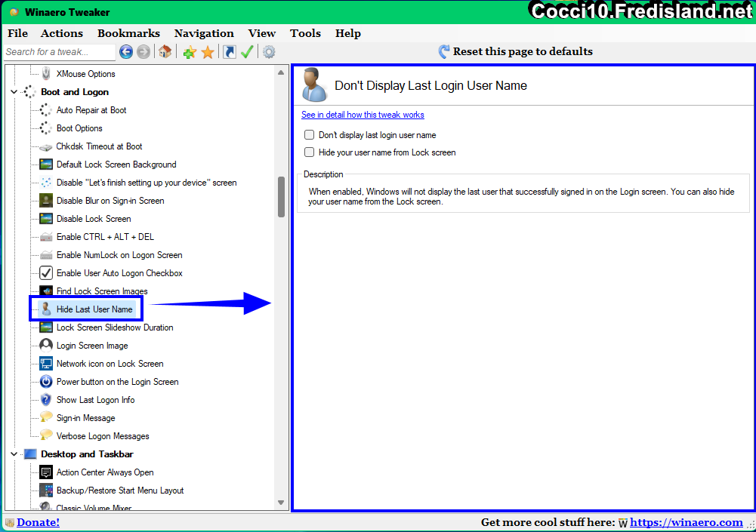Click the XMouse Options mouse icon
This screenshot has width=756, height=532.
46,74
